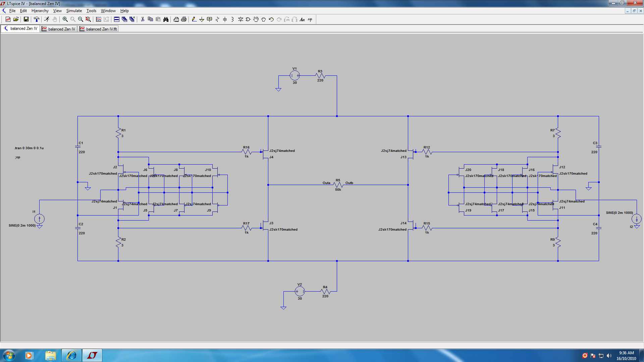
Task: Click the Outa net label
Action: click(326, 183)
